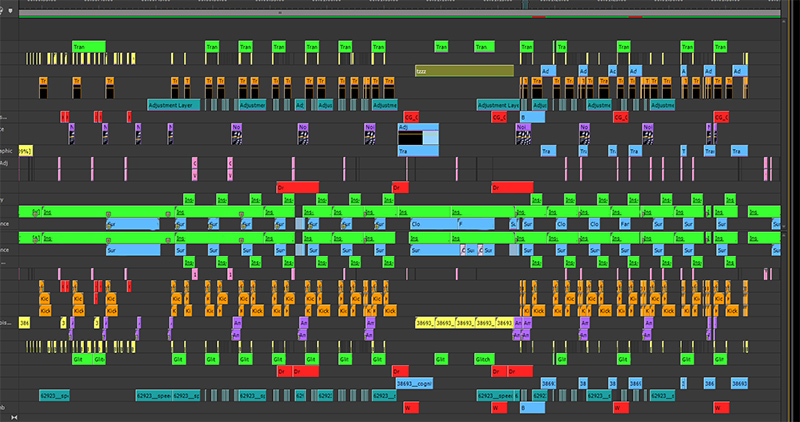The width and height of the screenshot is (800, 422).
Task: Select the first teal Adjustment Layer clip
Action: coord(173,105)
